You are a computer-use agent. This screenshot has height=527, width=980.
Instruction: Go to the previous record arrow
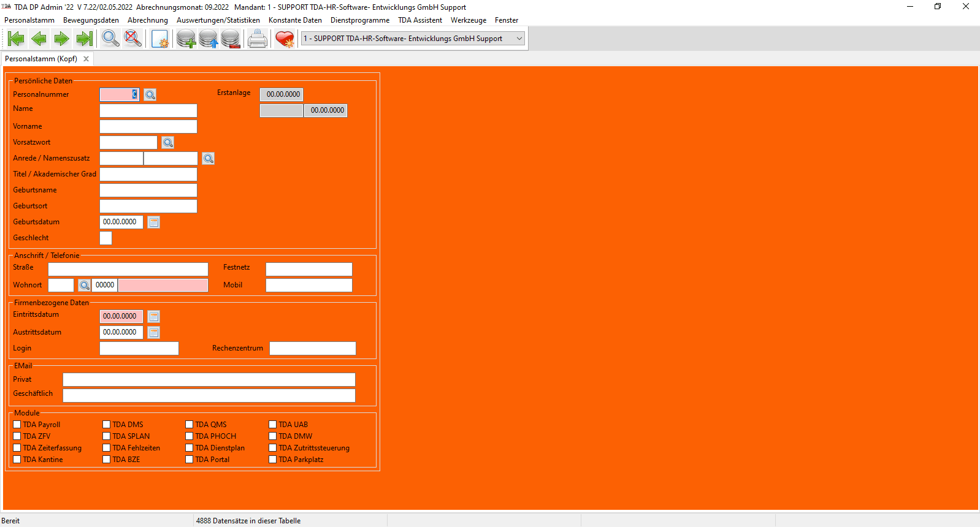pyautogui.click(x=39, y=39)
